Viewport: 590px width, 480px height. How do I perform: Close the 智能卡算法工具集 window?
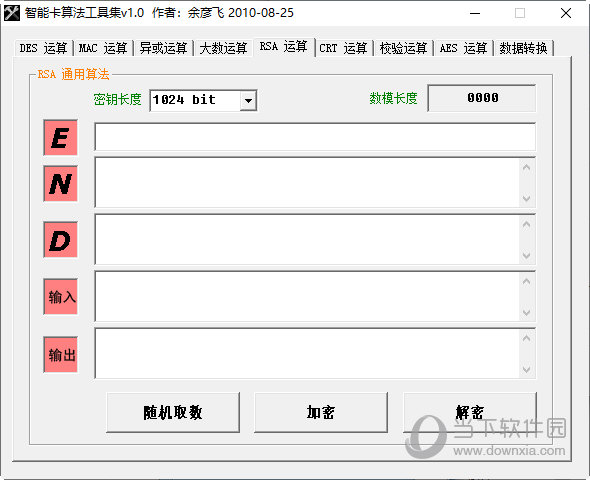coord(566,13)
